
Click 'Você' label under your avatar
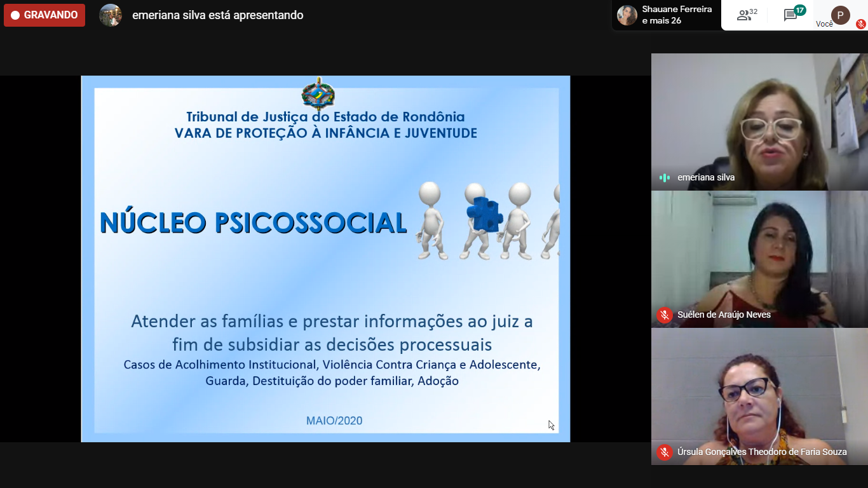824,24
